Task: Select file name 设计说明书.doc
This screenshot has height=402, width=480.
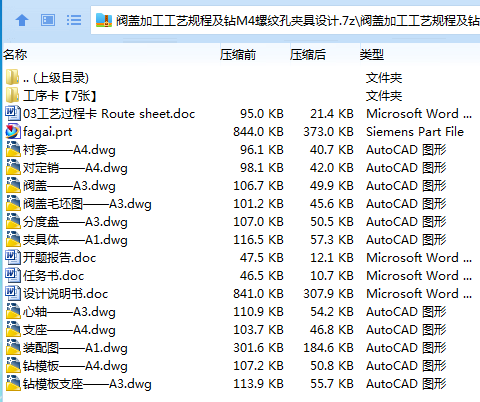Action: [x=66, y=294]
